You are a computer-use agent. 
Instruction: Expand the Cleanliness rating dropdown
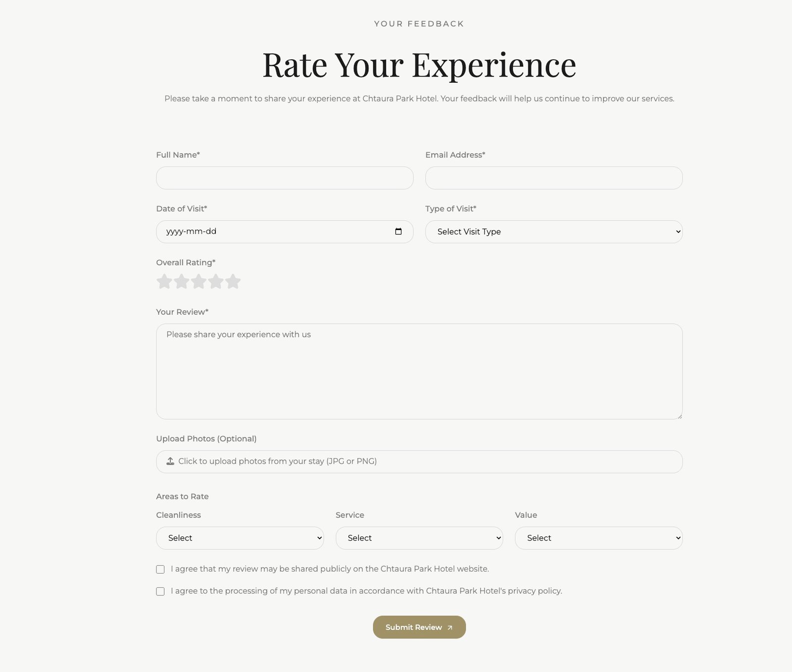(240, 538)
